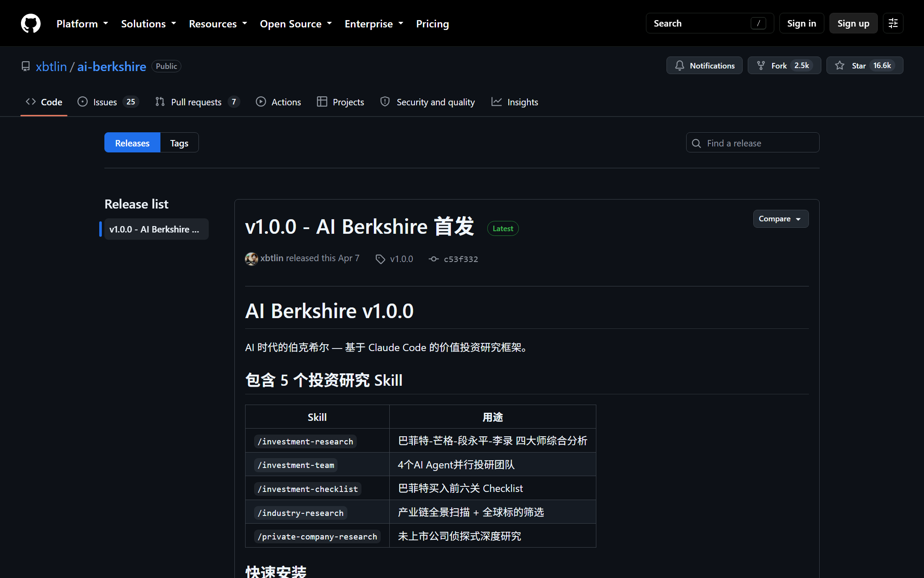Screen dimensions: 924x578
Task: Open the Actions tab
Action: click(x=278, y=102)
